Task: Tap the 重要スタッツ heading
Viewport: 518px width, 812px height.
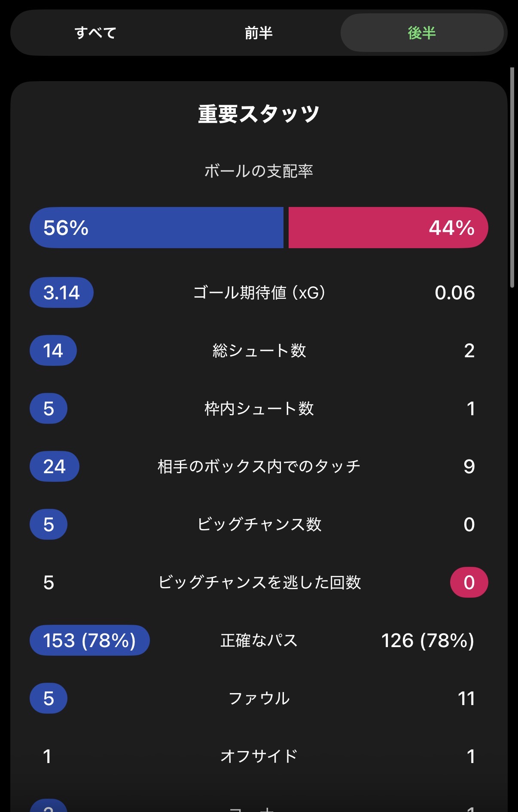Action: point(259,114)
